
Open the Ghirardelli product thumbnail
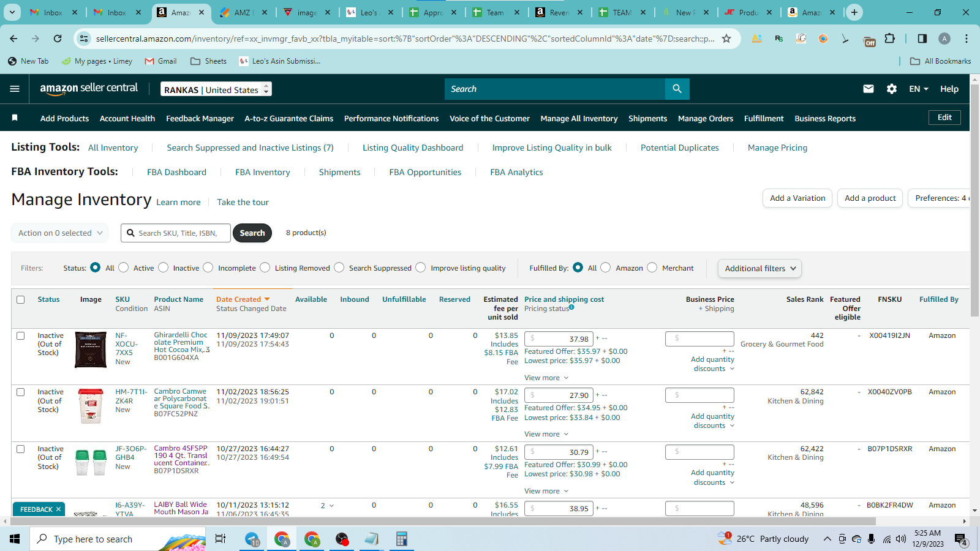(91, 350)
